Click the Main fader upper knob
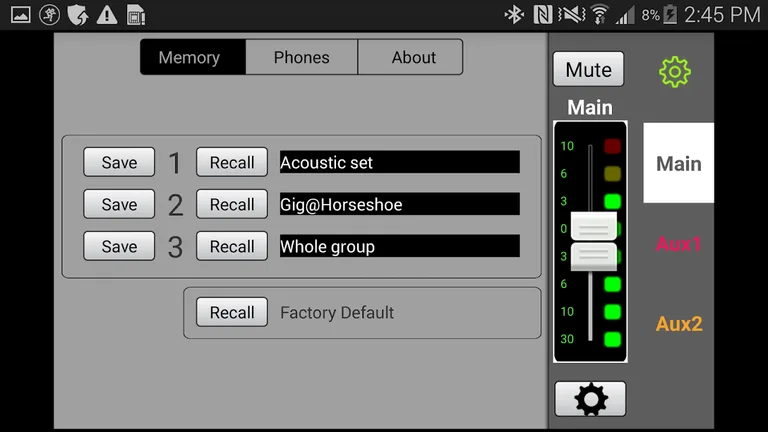Image resolution: width=768 pixels, height=432 pixels. [x=594, y=226]
